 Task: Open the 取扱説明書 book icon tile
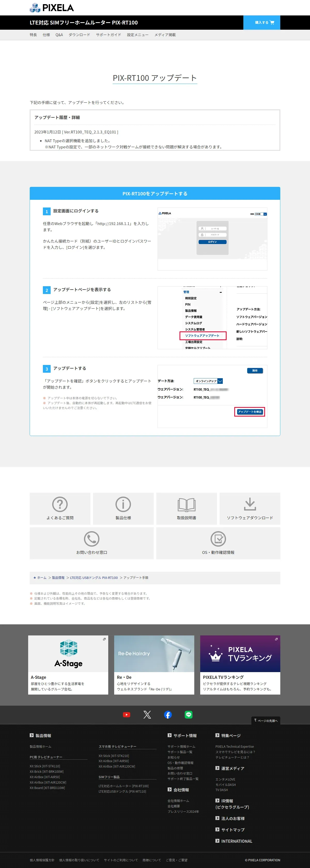187,508
